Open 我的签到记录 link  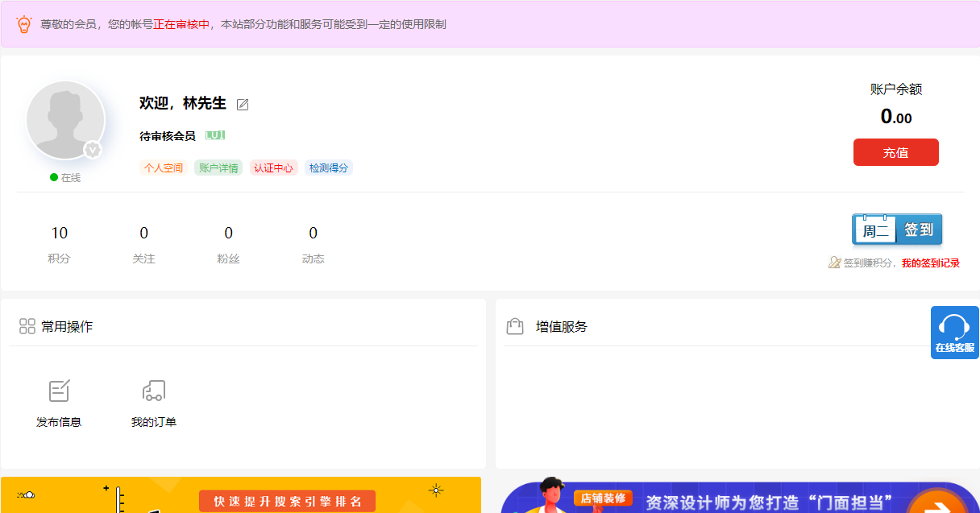coord(930,263)
